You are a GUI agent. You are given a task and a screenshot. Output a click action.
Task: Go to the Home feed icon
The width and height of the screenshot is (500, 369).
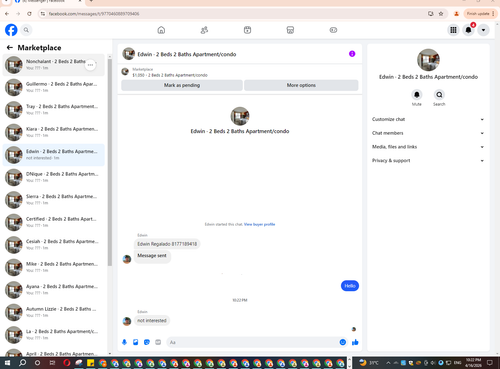click(x=161, y=30)
